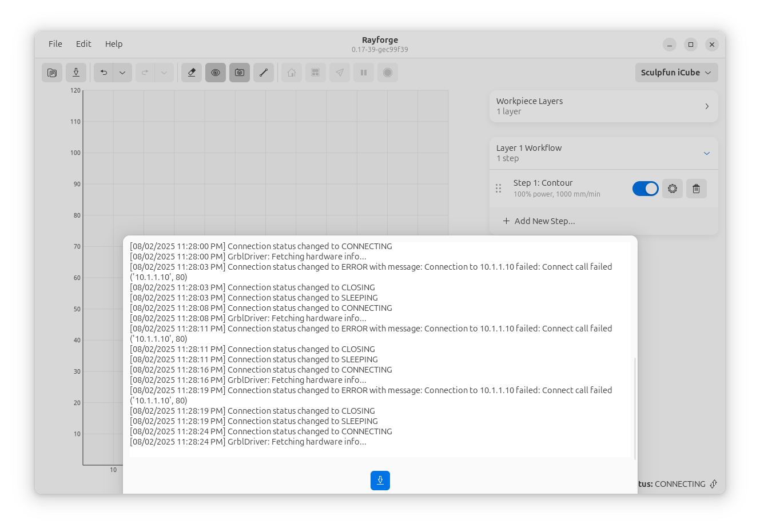
Task: Expand the Workpiece Layers row
Action: tap(706, 106)
